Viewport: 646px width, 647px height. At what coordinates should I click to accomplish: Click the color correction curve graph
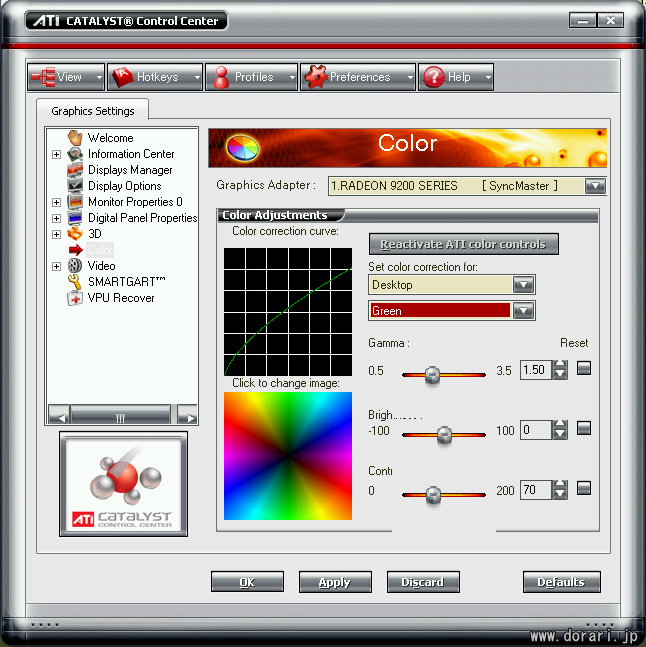click(288, 312)
